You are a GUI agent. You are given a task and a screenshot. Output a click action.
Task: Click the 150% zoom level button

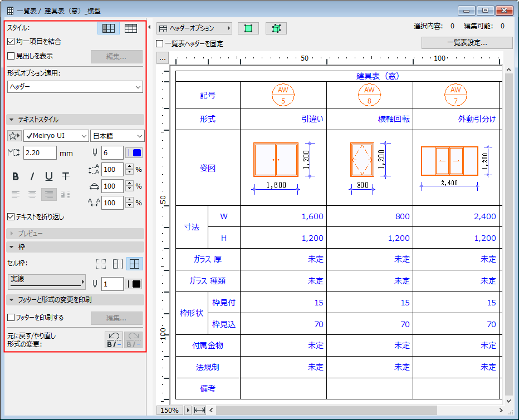(170, 411)
